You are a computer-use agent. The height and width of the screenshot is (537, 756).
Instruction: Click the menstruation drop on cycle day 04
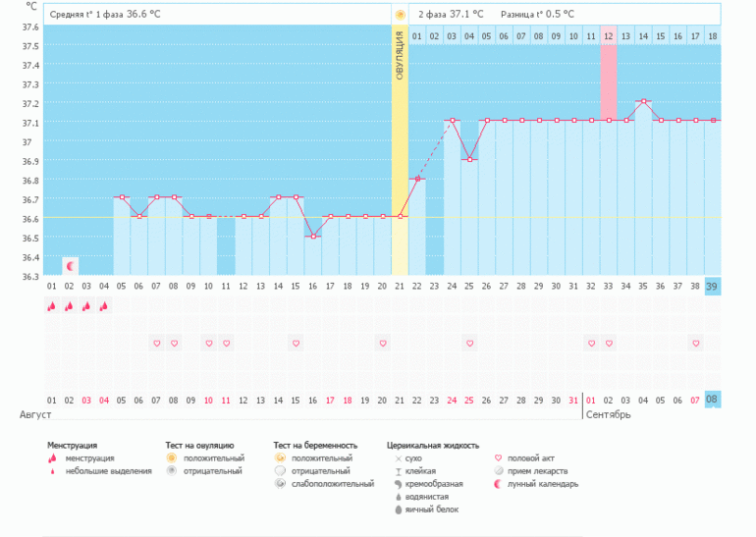[104, 306]
